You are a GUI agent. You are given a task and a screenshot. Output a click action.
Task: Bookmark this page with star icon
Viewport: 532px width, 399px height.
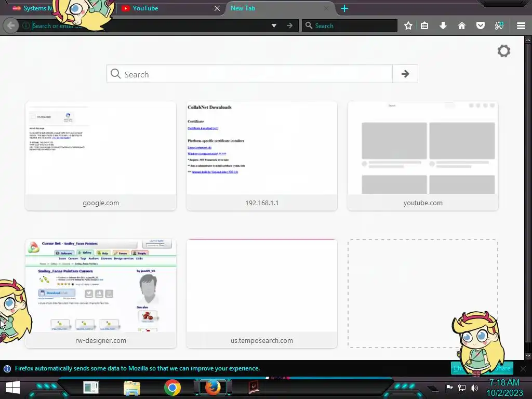click(408, 26)
